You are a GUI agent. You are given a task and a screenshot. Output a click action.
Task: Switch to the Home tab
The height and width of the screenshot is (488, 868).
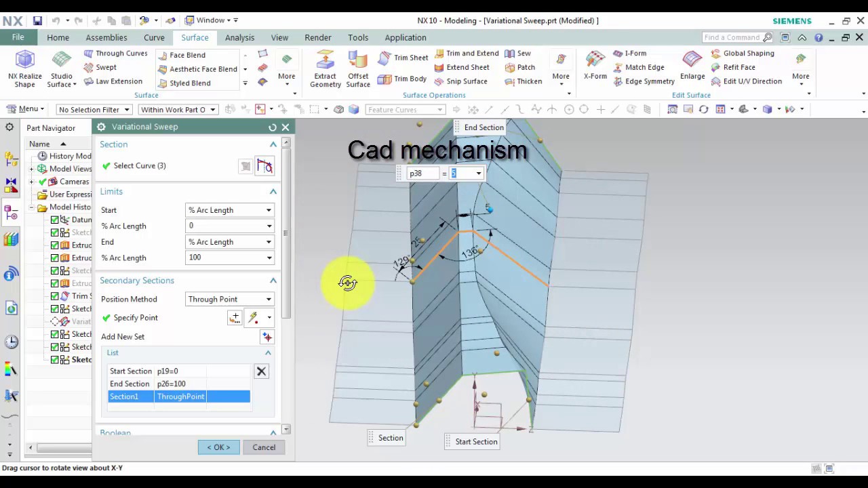point(58,38)
